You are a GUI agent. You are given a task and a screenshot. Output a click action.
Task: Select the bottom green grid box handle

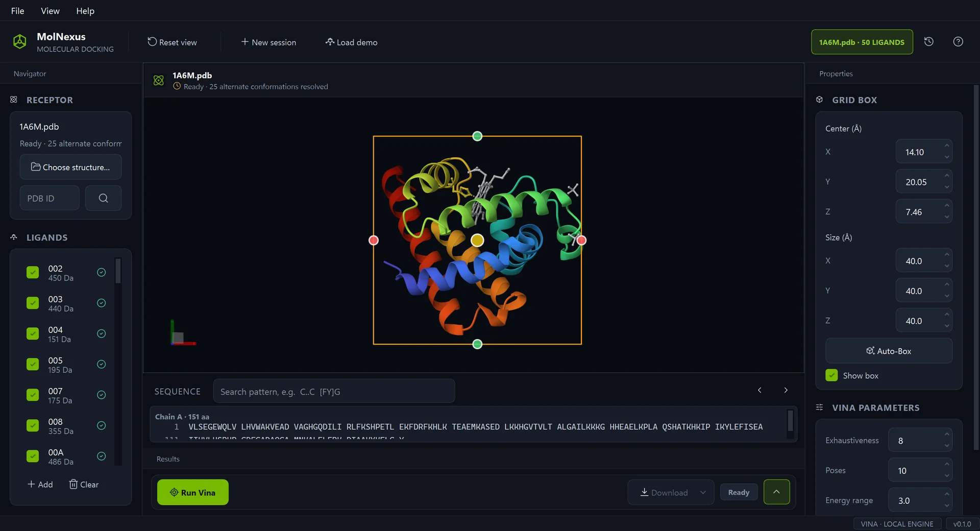pos(477,344)
